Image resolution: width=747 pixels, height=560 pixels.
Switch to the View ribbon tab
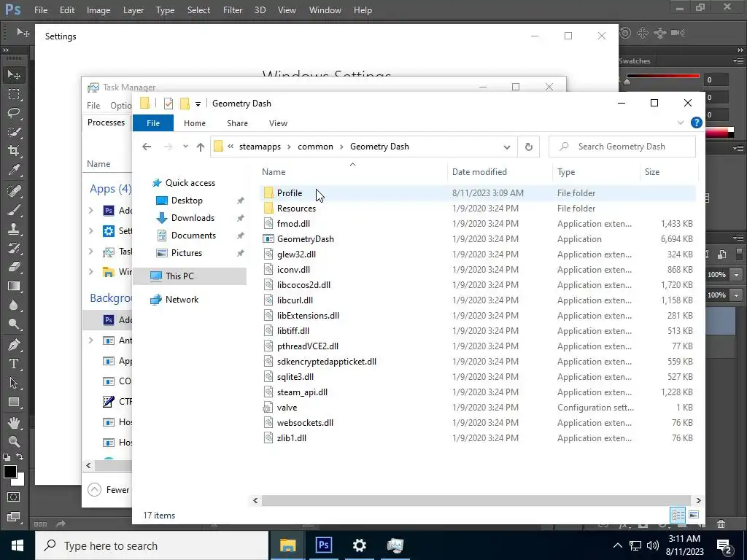coord(278,123)
